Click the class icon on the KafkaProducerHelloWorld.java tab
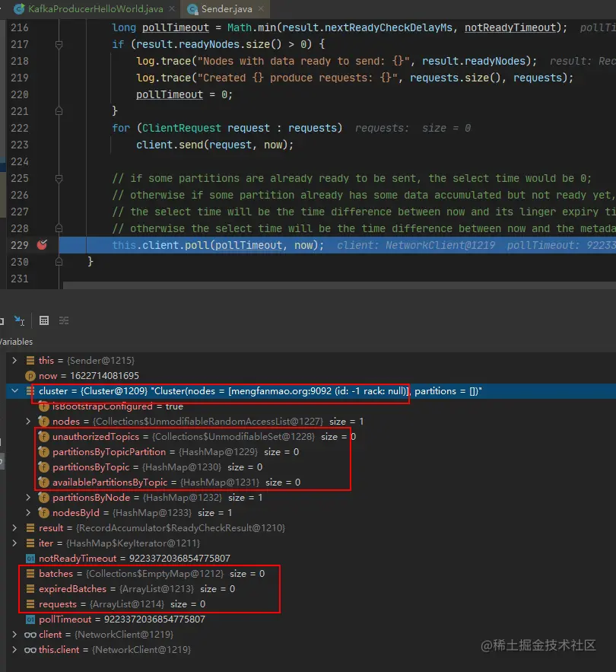The height and width of the screenshot is (672, 616). pos(19,9)
